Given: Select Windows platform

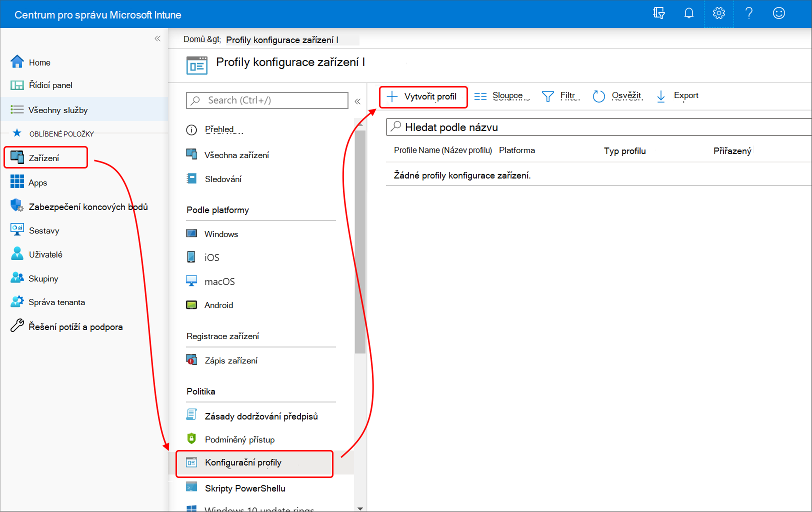Looking at the screenshot, I should tap(221, 234).
